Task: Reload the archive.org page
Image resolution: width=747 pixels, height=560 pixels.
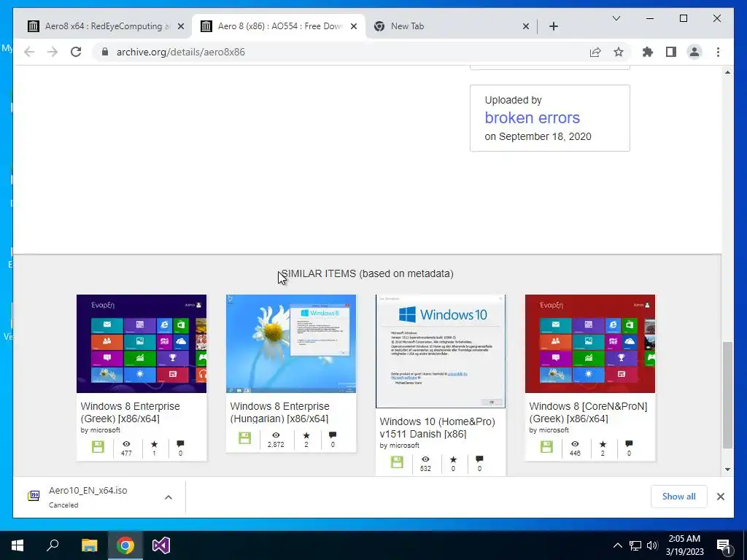Action: click(x=76, y=52)
